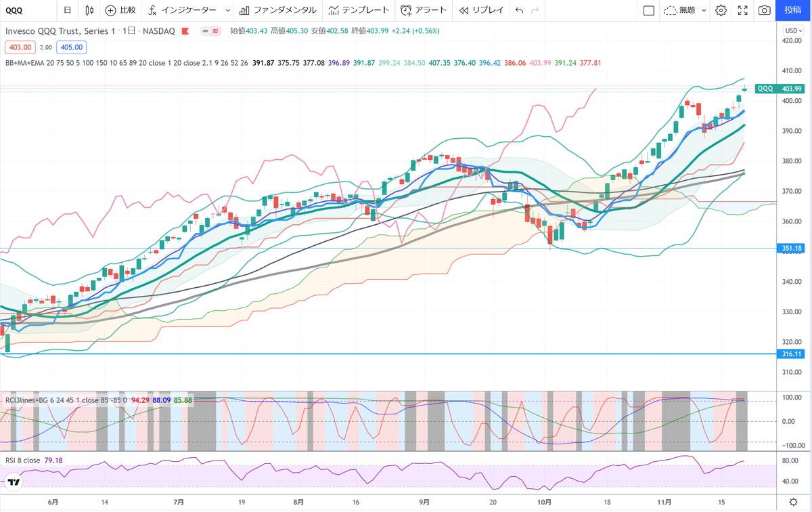Click the red flag next to NASDAQ
Screen dimensions: 812x512
pyautogui.click(x=184, y=30)
